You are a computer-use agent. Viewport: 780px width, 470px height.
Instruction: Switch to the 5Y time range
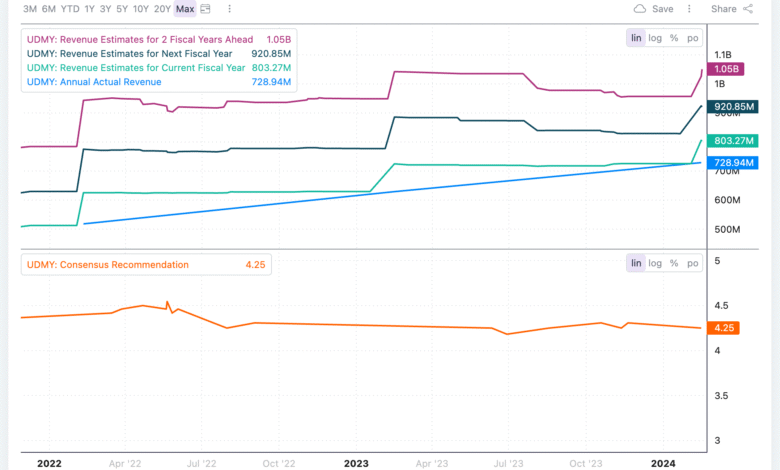click(x=121, y=9)
